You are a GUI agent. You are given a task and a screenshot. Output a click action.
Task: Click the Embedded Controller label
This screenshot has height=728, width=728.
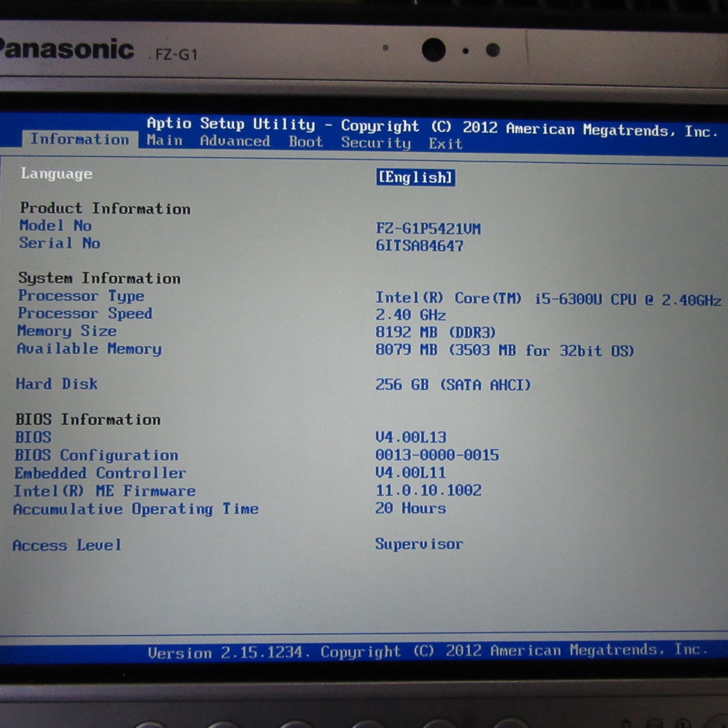pyautogui.click(x=100, y=473)
